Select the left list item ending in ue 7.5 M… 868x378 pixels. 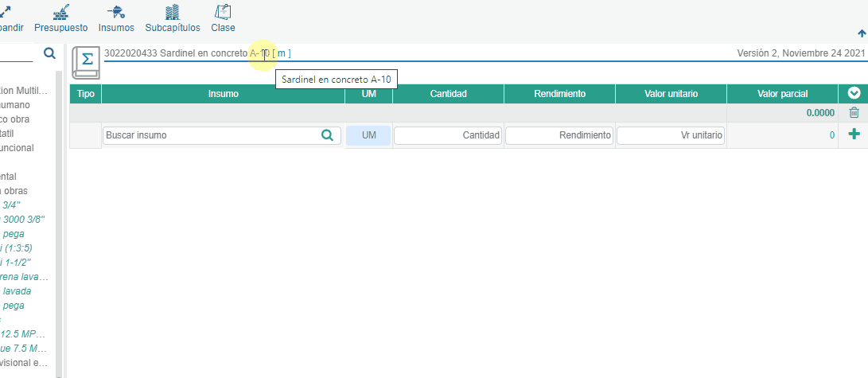point(23,349)
